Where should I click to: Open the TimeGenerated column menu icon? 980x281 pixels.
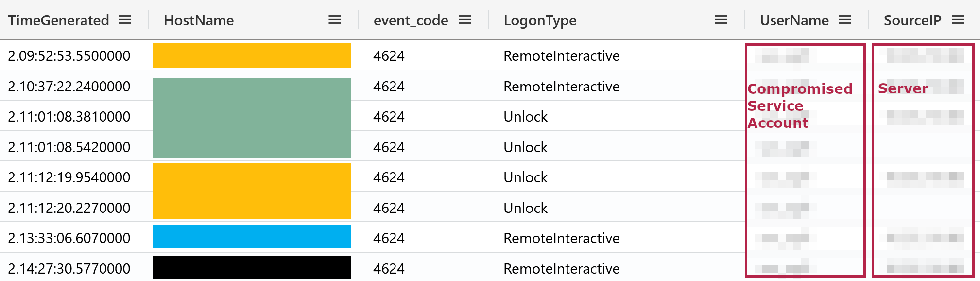[125, 20]
